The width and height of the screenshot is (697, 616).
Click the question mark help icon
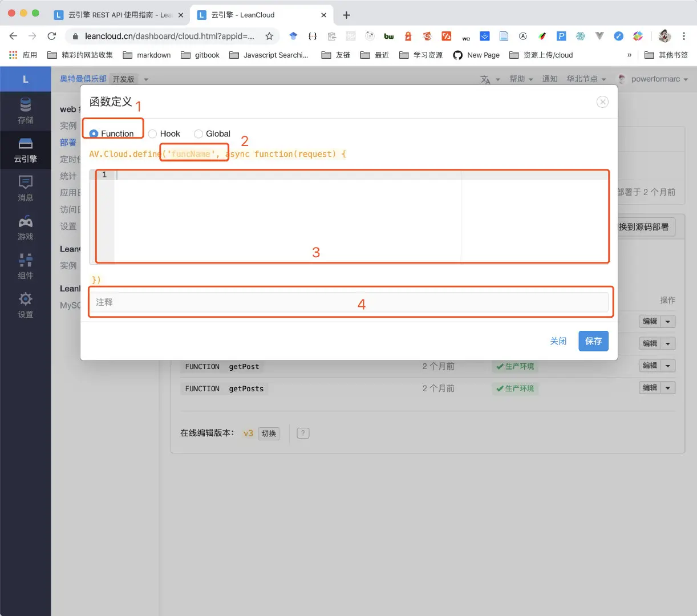303,433
